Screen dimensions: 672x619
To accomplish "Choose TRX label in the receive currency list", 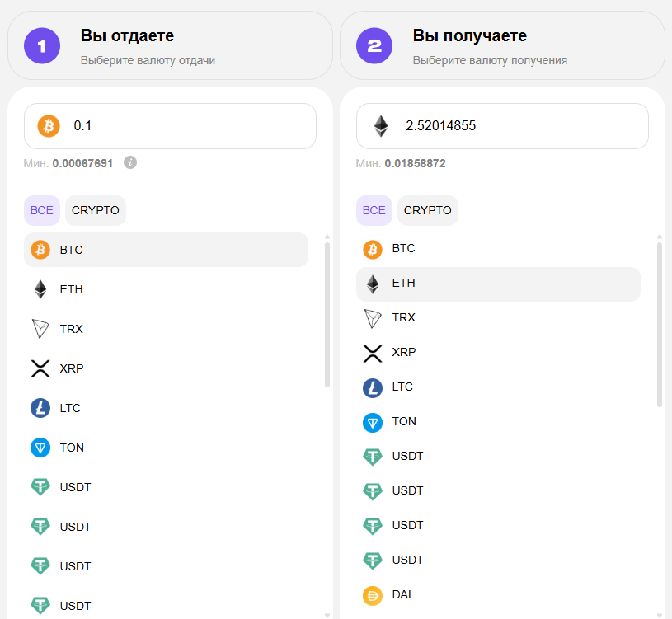I will click(x=403, y=317).
